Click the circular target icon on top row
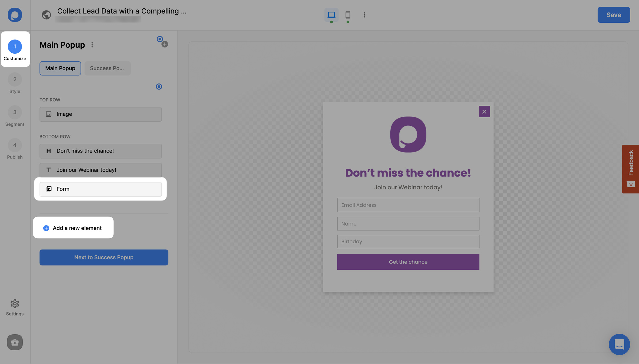This screenshot has width=639, height=364. 159,86
